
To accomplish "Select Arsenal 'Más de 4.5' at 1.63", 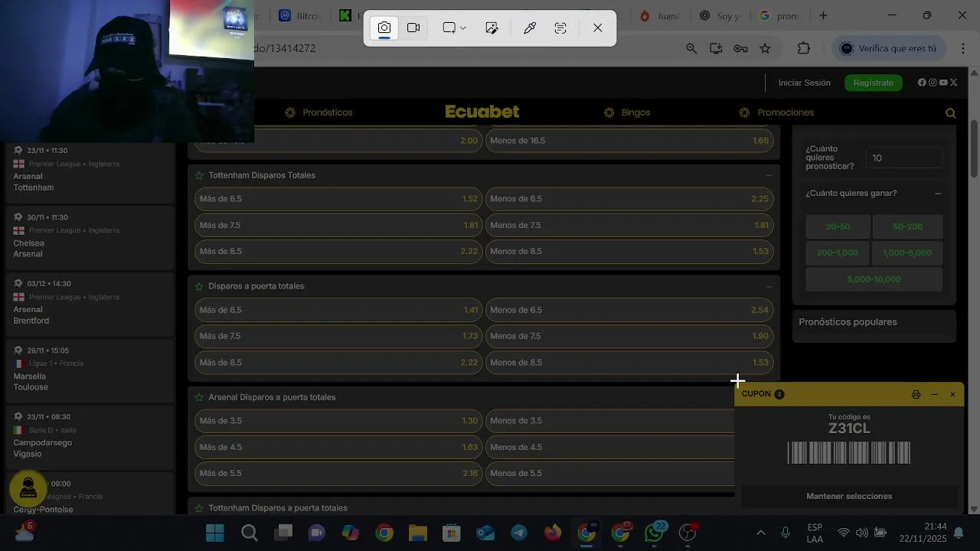I will pos(338,447).
